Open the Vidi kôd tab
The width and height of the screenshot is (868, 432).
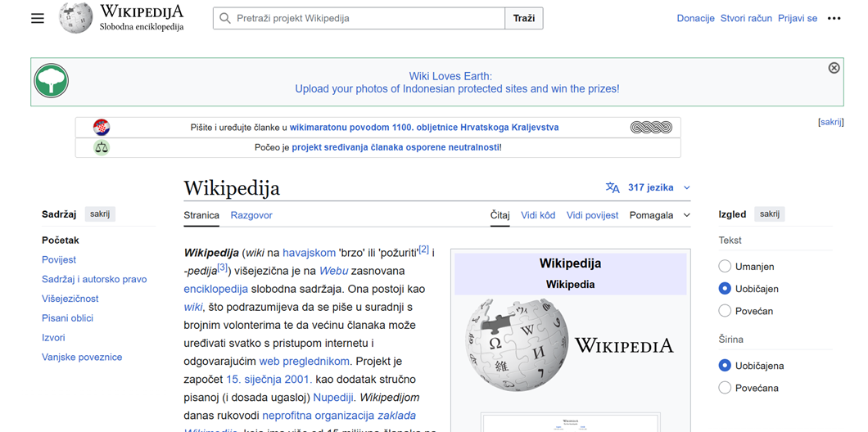[538, 215]
